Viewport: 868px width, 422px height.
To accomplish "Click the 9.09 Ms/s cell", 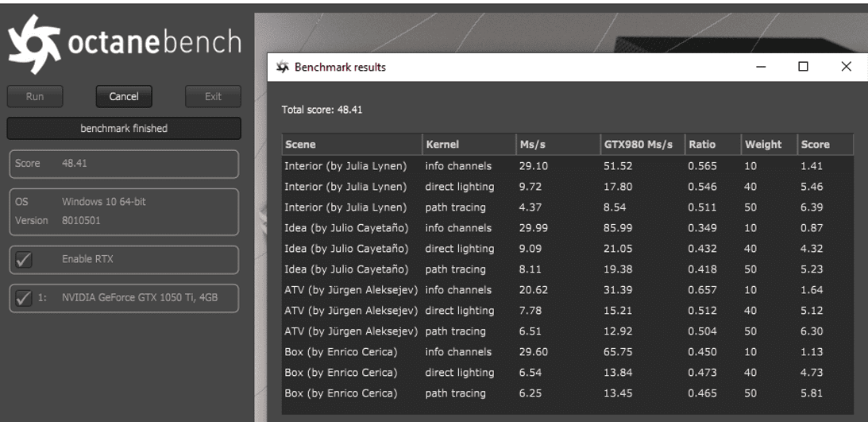I will coord(530,249).
